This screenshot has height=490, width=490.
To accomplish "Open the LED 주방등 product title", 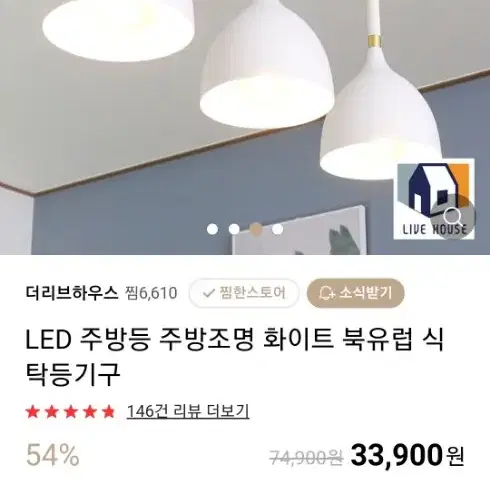I will [235, 357].
